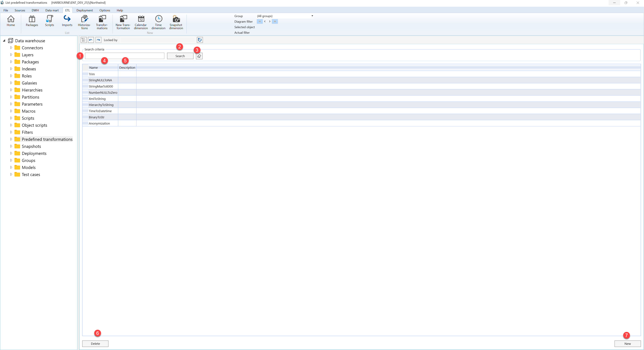The width and height of the screenshot is (644, 350).
Task: Click the Data warehouse root icon
Action: tap(11, 40)
